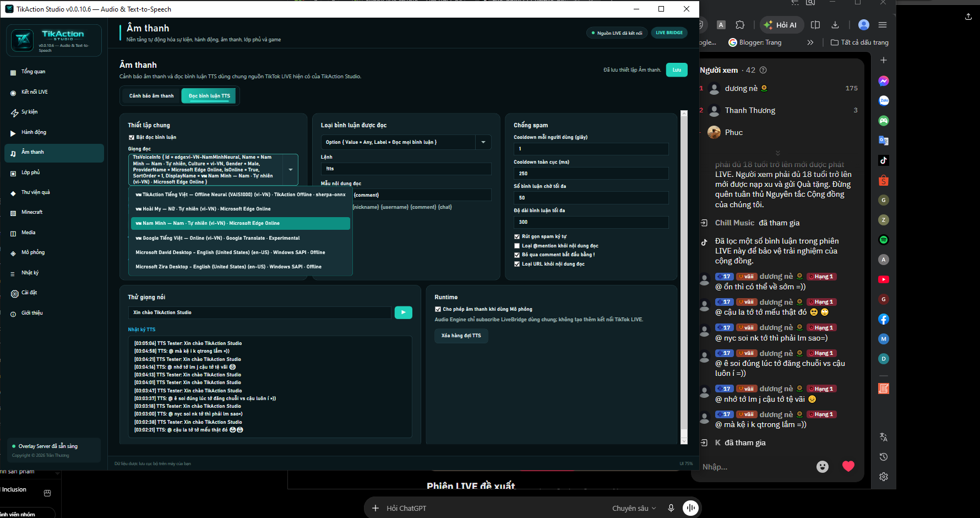Choose 'Microsoft David Desktop' voice option
The height and width of the screenshot is (518, 980).
[x=241, y=252]
